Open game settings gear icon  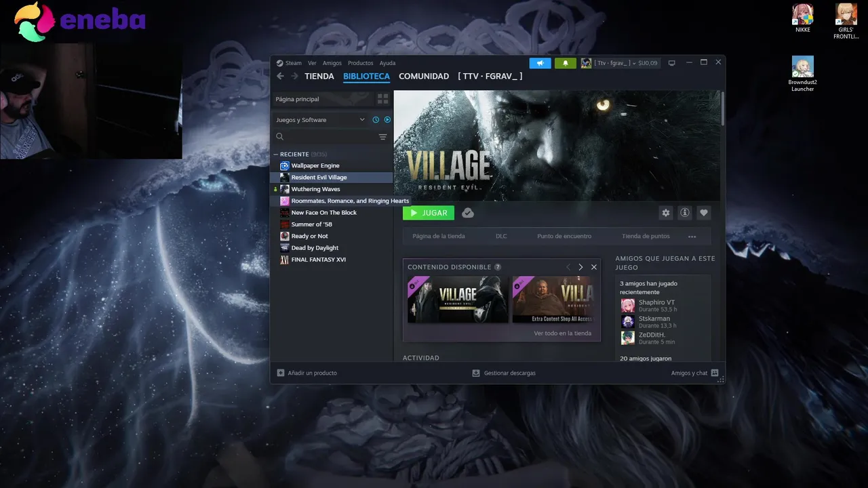(x=666, y=213)
